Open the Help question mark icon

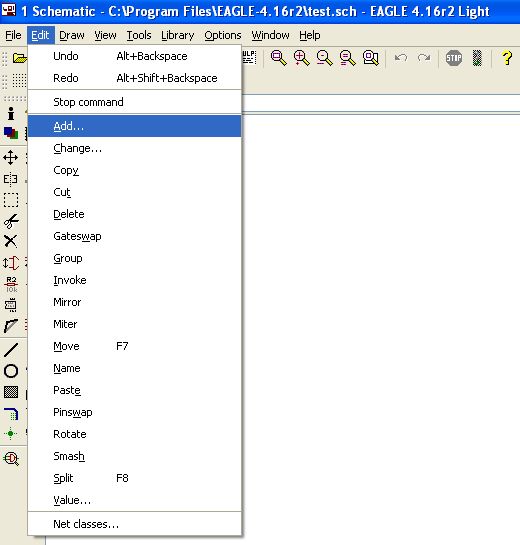point(507,58)
